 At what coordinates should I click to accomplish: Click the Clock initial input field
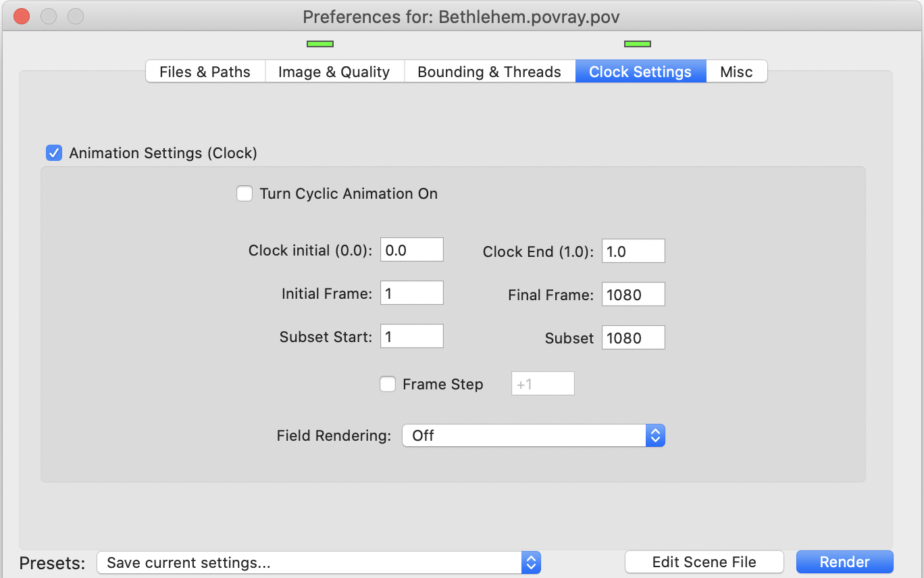411,250
